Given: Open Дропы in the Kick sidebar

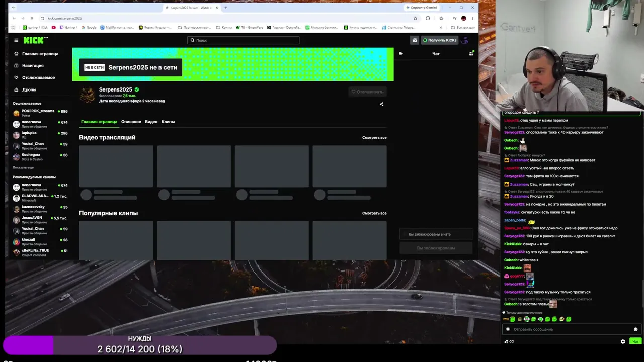Looking at the screenshot, I should click(x=25, y=90).
